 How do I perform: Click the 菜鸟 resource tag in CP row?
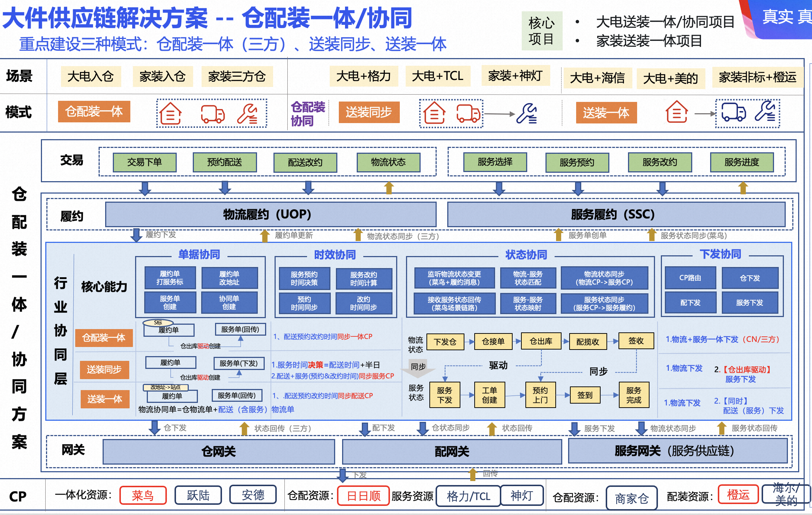[143, 495]
